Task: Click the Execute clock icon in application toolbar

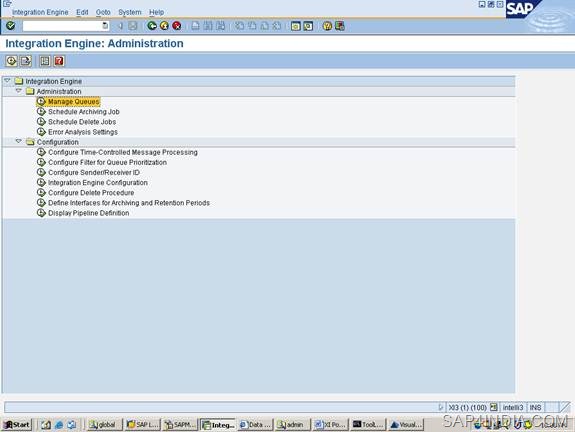Action: tap(11, 61)
